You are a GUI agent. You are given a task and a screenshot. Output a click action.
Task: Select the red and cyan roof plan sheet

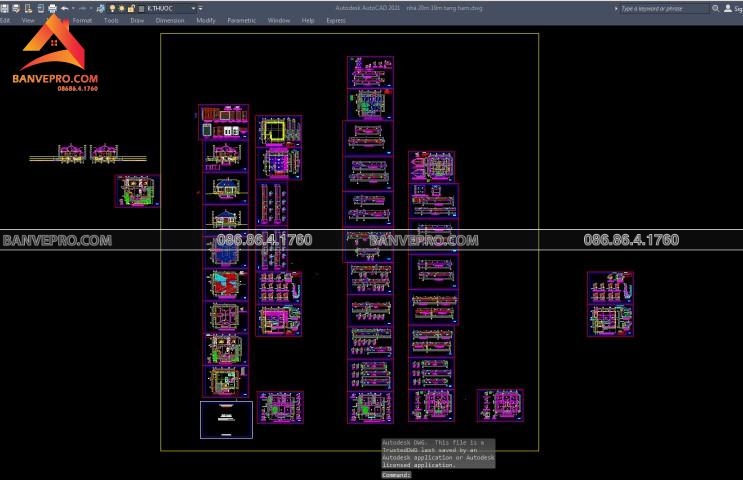tap(226, 285)
